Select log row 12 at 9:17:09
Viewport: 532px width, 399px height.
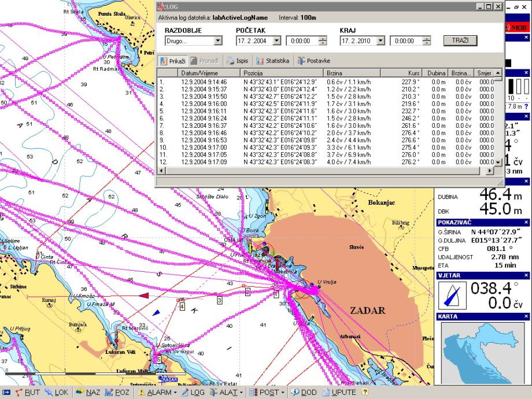[x=326, y=162]
